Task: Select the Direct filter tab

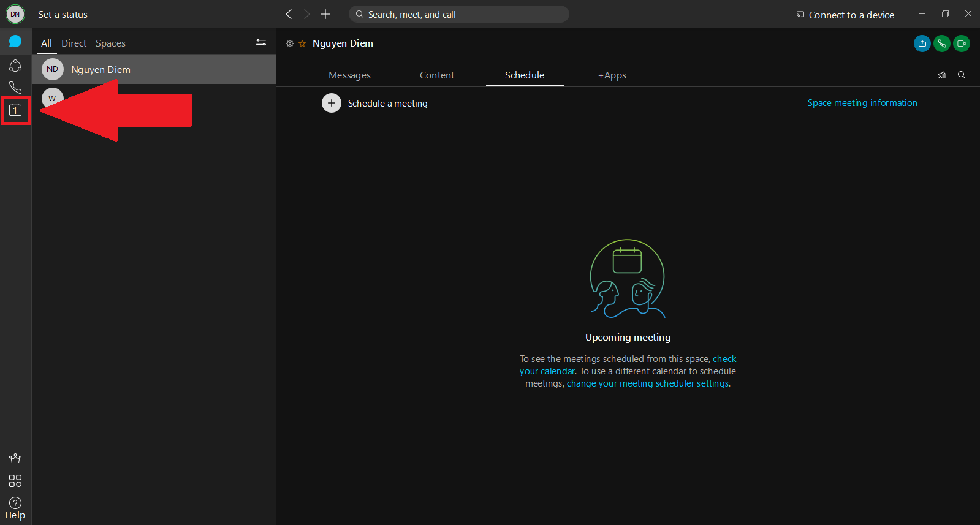Action: pyautogui.click(x=74, y=43)
